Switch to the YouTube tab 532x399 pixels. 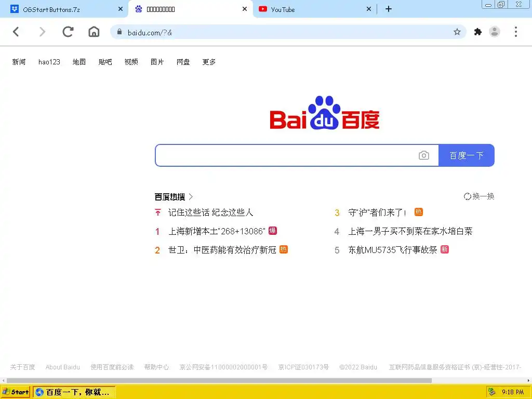[x=314, y=9]
